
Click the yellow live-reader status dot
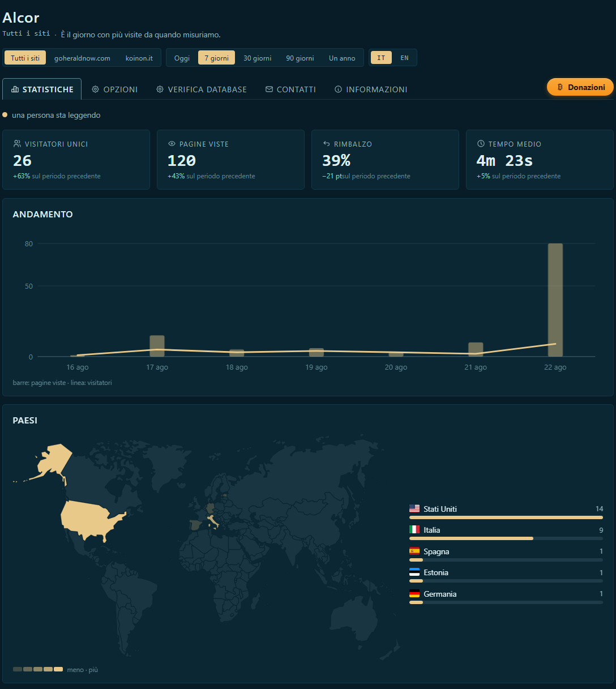pyautogui.click(x=5, y=115)
